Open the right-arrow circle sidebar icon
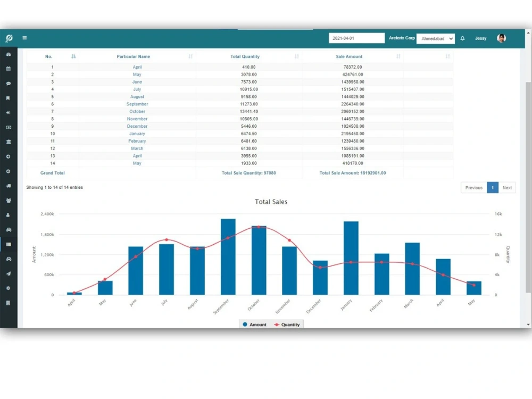Image resolution: width=532 pixels, height=399 pixels. coord(9,157)
